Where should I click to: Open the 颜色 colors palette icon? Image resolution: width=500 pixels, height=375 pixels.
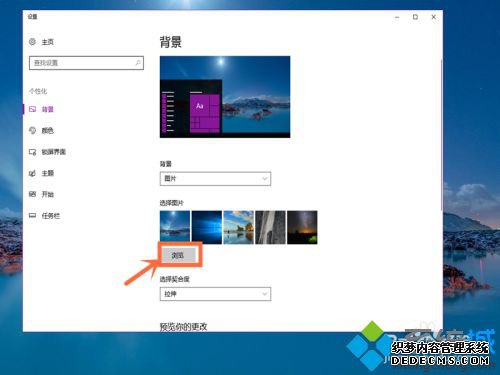point(32,130)
